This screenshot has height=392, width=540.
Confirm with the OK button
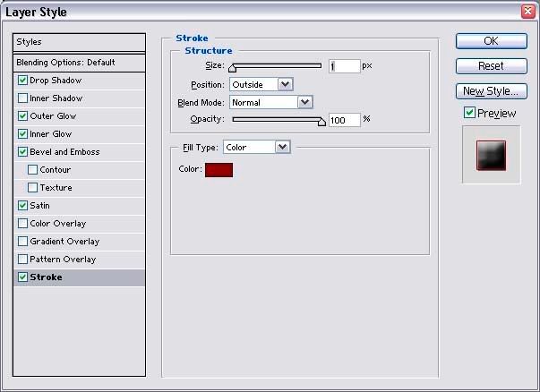point(492,41)
